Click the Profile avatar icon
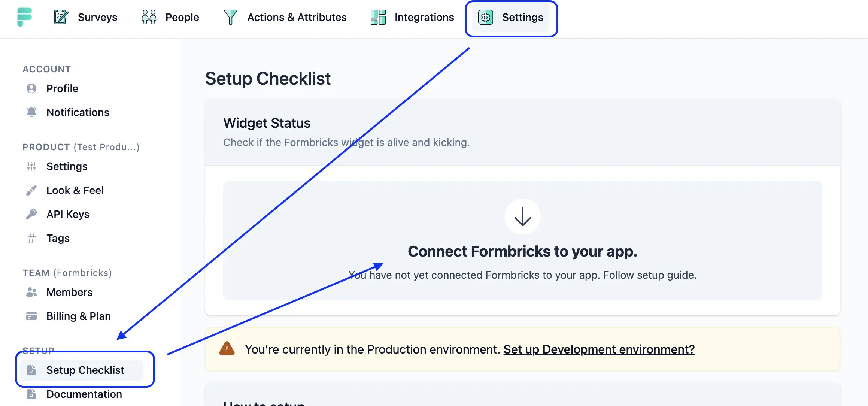Screen dimensions: 868x406 (31, 88)
